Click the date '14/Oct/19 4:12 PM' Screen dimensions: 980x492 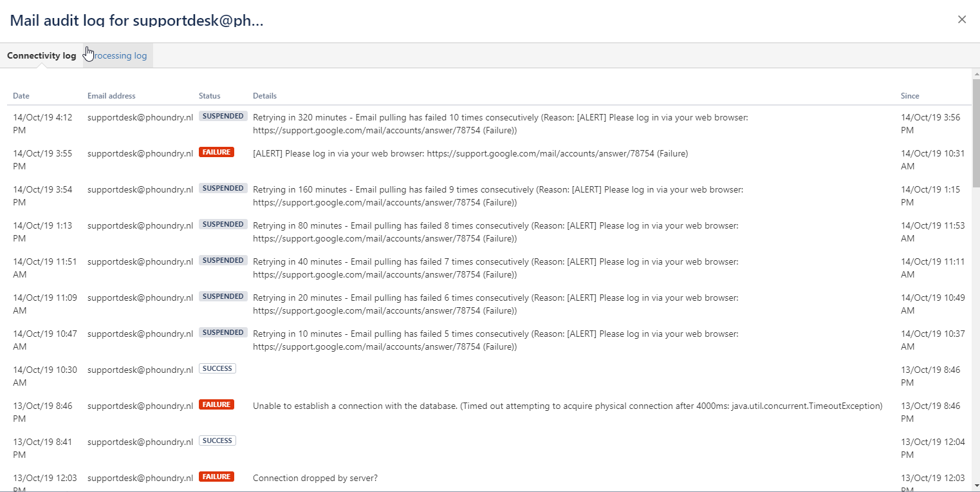click(42, 124)
